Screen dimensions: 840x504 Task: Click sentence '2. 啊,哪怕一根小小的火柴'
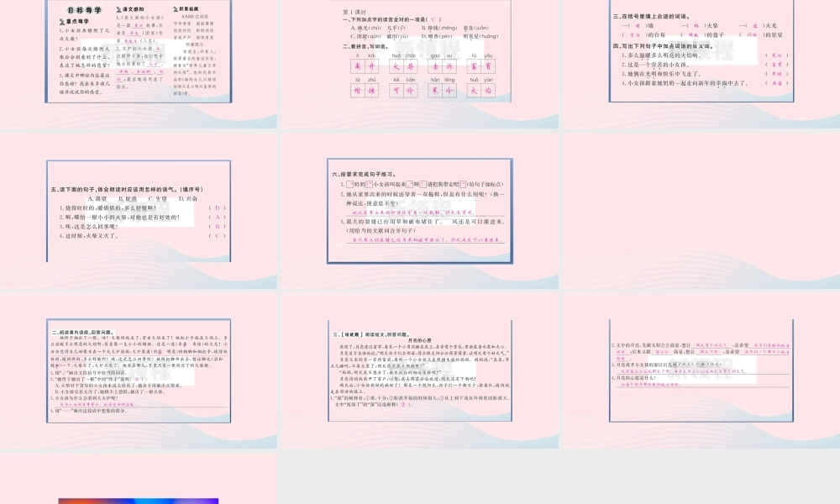coord(119,218)
